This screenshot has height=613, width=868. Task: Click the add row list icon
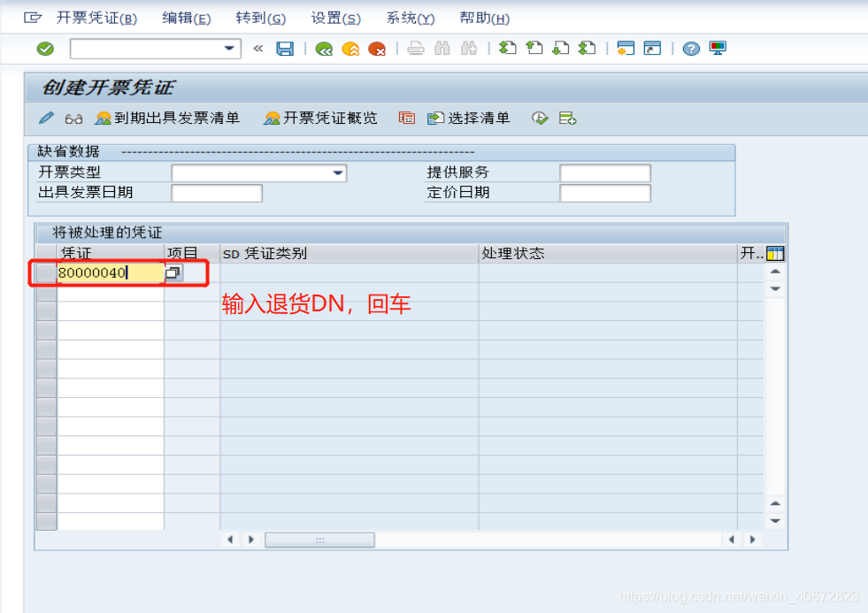567,118
